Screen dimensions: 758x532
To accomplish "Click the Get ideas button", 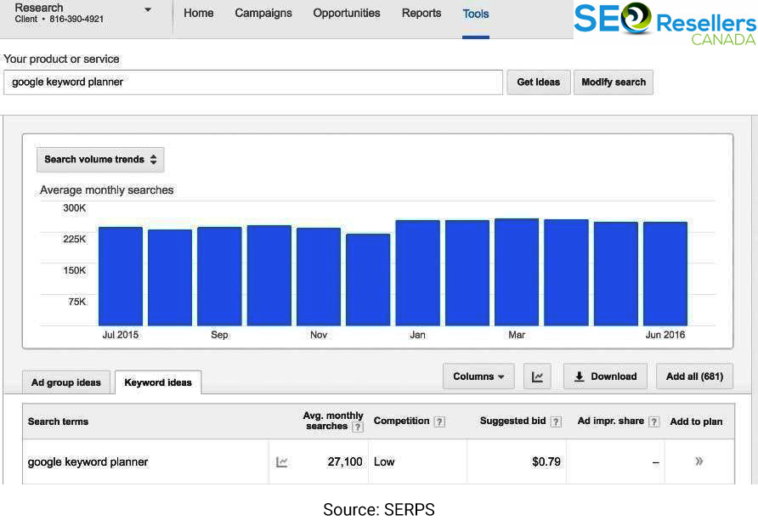I will (x=539, y=82).
